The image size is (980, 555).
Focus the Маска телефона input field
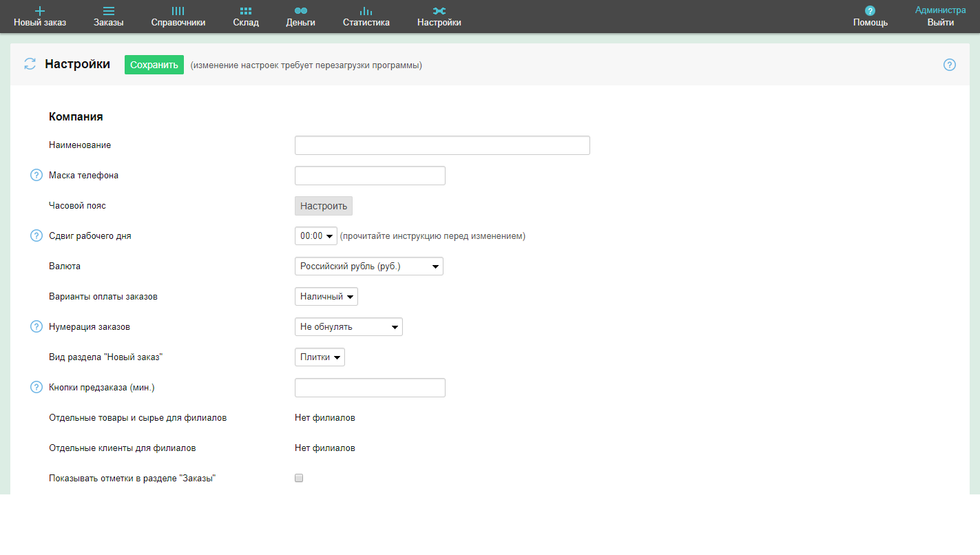(370, 176)
